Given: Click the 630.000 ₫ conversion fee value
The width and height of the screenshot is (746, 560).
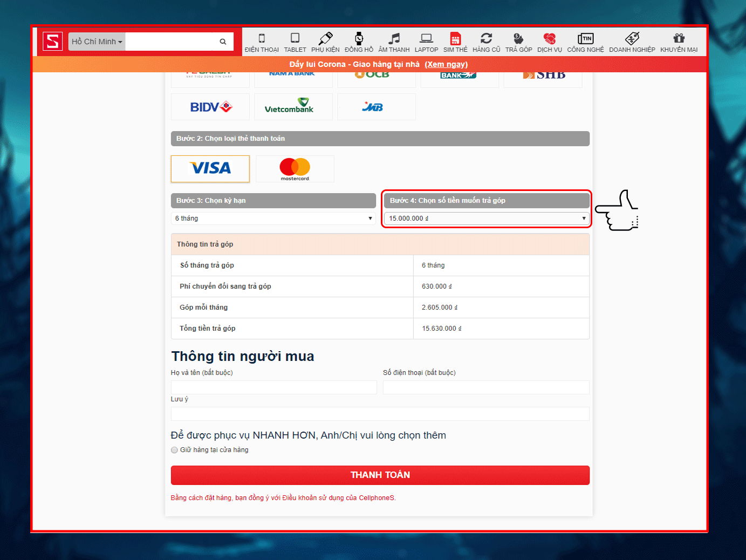Looking at the screenshot, I should click(x=437, y=286).
